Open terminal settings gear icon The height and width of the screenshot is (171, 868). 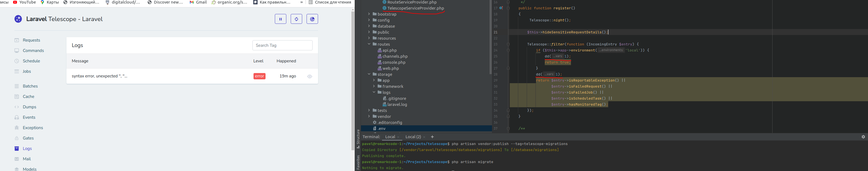[x=863, y=137]
